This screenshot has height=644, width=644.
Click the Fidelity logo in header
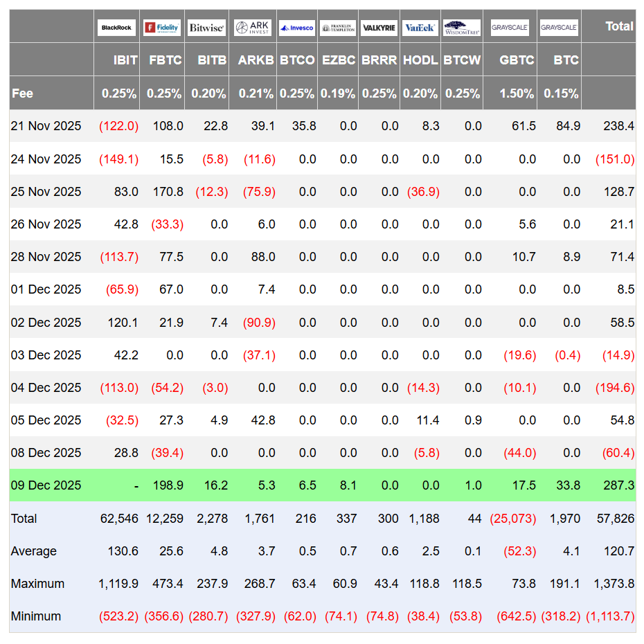click(162, 28)
